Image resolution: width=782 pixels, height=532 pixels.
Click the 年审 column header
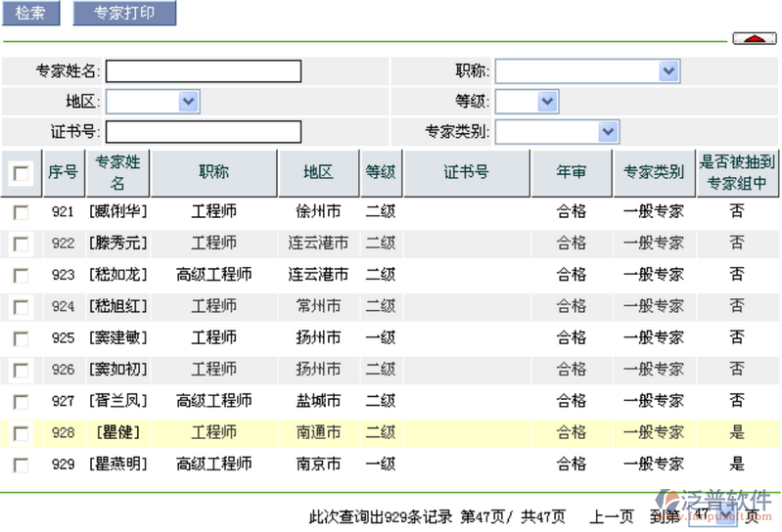click(x=572, y=172)
